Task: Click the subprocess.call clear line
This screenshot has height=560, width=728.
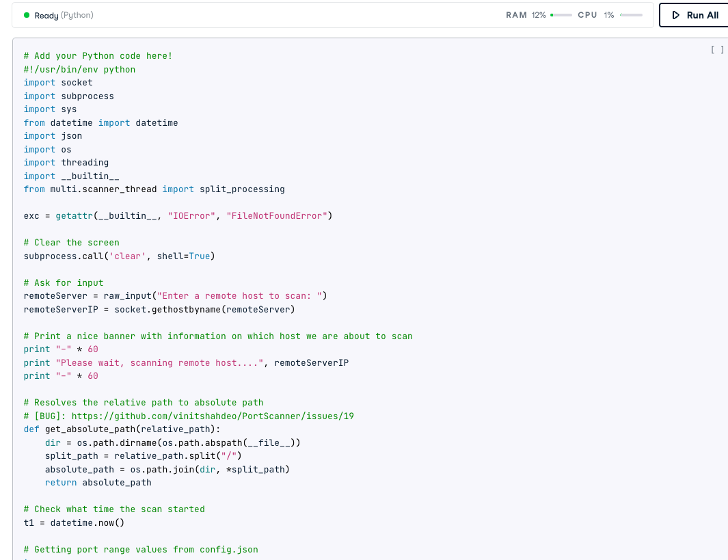Action: coord(119,256)
